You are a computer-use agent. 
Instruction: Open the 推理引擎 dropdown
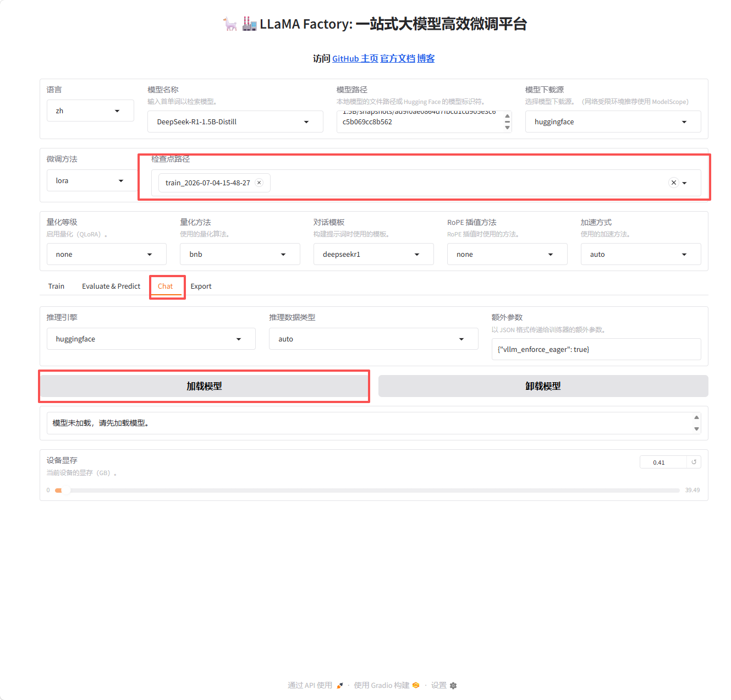(x=151, y=339)
